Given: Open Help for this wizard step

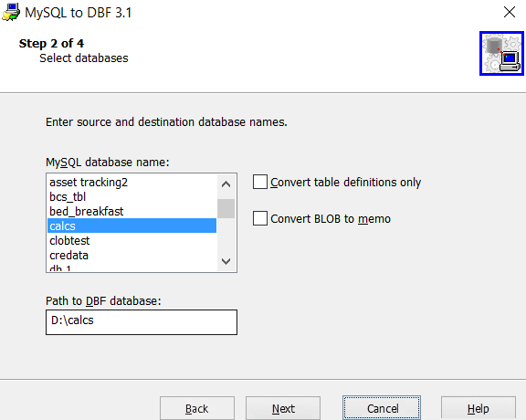Looking at the screenshot, I should (478, 408).
